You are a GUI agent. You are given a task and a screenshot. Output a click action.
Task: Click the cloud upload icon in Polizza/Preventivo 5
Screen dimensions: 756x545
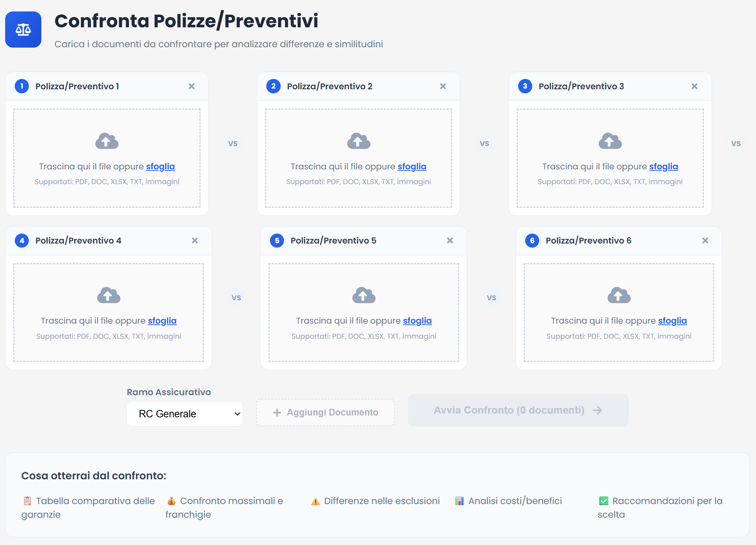coord(363,295)
